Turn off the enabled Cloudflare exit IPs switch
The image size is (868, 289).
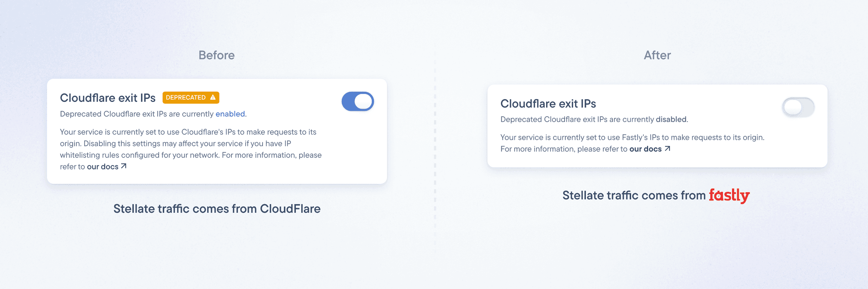[x=357, y=102]
